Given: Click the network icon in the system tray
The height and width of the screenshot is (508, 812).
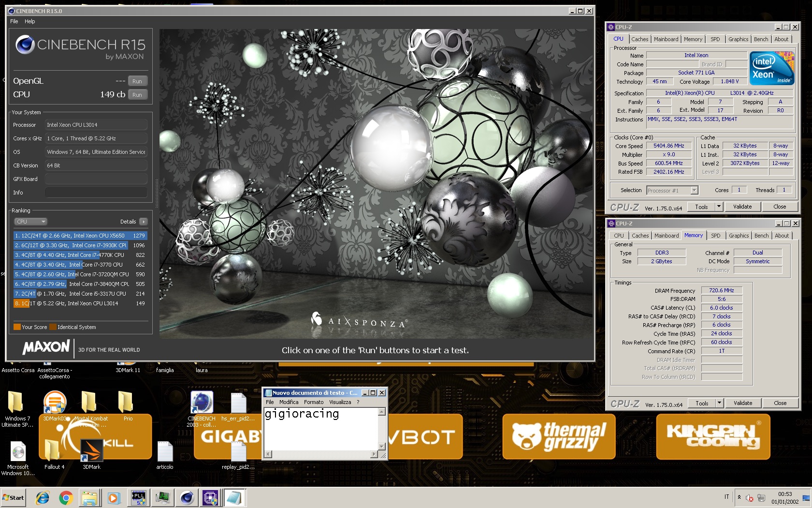Looking at the screenshot, I should (761, 498).
